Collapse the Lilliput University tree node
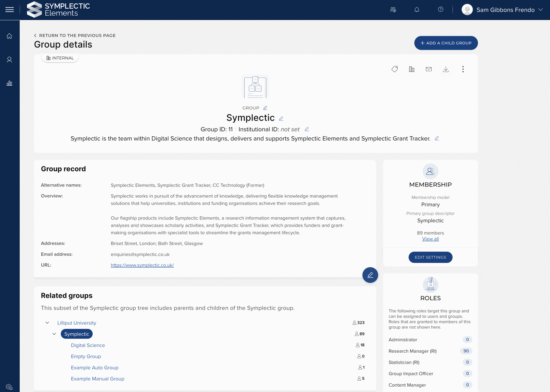 pos(47,323)
